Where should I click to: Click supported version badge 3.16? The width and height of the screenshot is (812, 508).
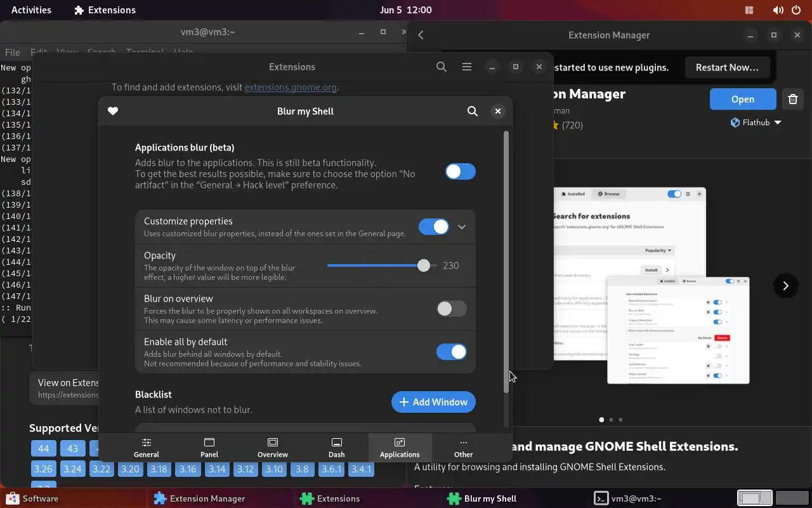[188, 469]
